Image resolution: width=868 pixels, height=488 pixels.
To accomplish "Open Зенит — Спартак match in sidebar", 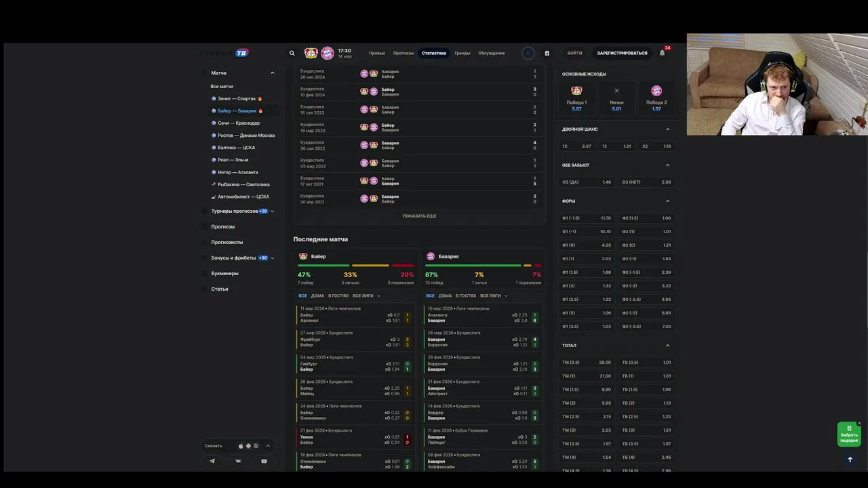I will coord(237,98).
